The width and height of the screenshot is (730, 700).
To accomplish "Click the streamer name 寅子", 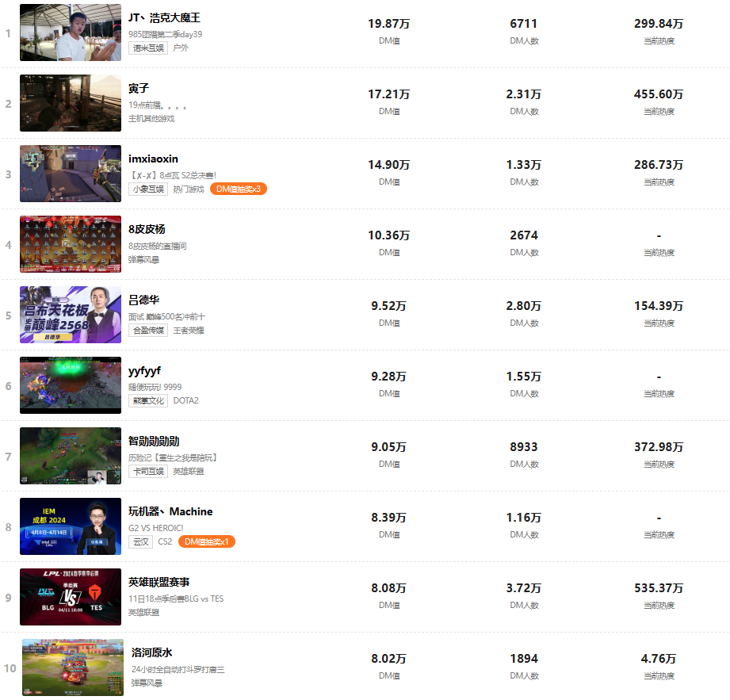I will coord(139,88).
